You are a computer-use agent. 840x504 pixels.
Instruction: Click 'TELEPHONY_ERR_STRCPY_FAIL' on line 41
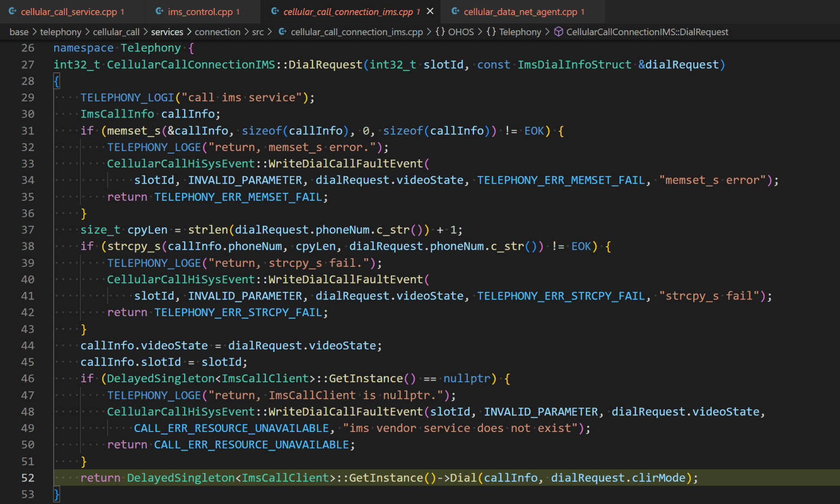pos(561,296)
